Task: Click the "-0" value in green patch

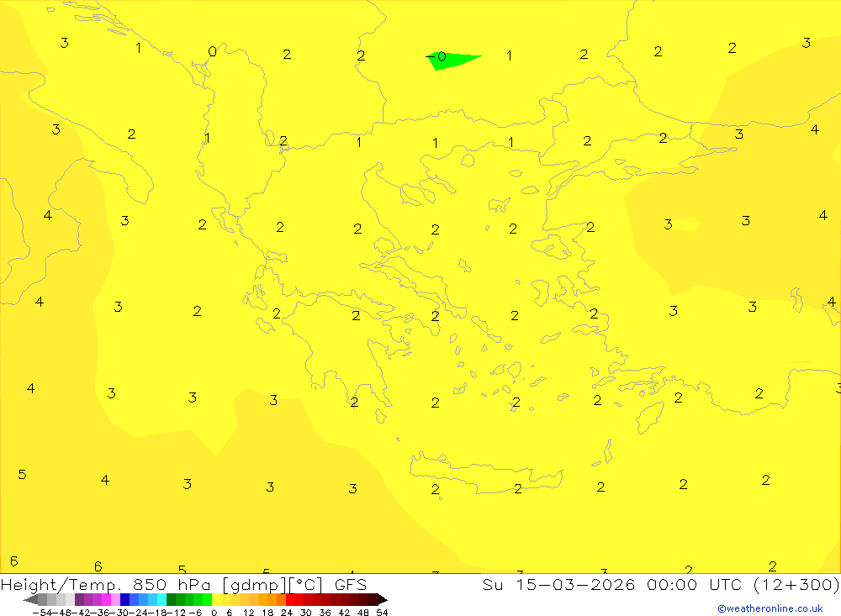Action: pyautogui.click(x=436, y=56)
